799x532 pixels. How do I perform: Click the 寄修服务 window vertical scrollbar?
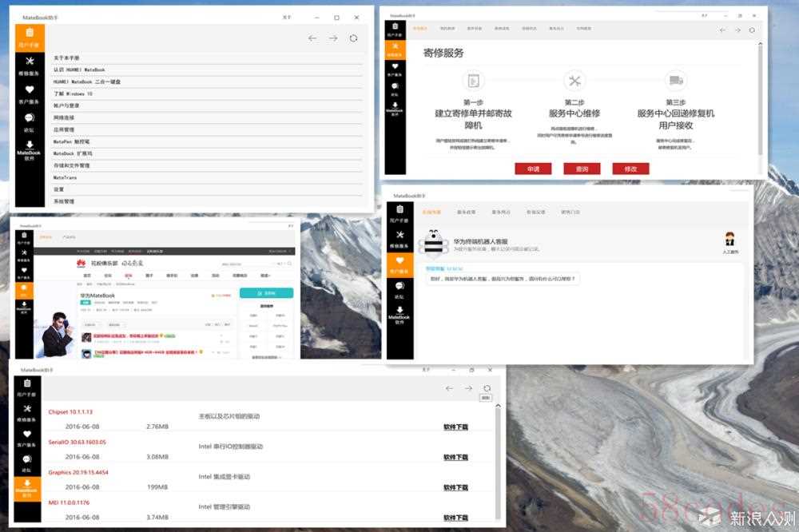[x=761, y=99]
